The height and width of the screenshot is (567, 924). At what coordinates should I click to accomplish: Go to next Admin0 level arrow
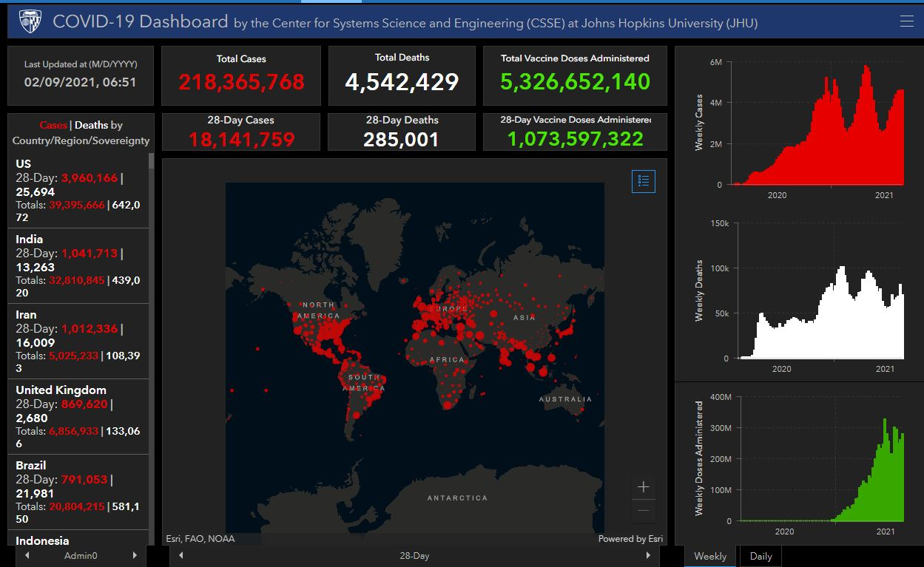point(135,555)
